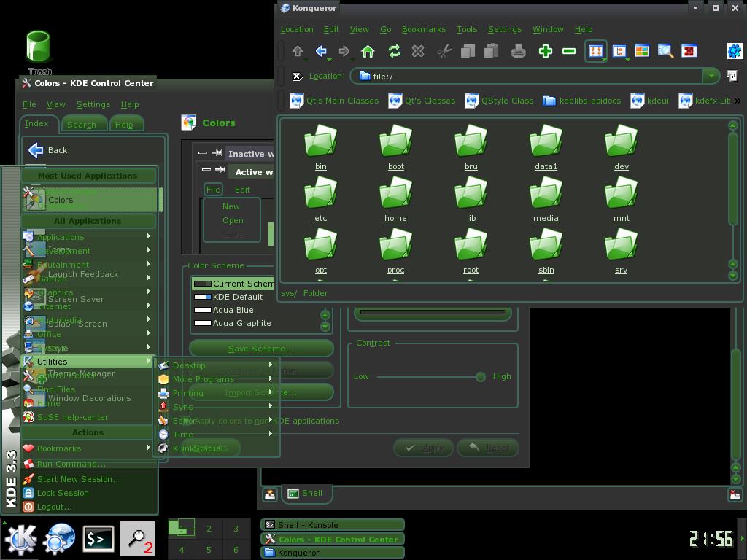Reload the folder view in Konqueror
Viewport: 747px width, 560px height.
(x=395, y=51)
